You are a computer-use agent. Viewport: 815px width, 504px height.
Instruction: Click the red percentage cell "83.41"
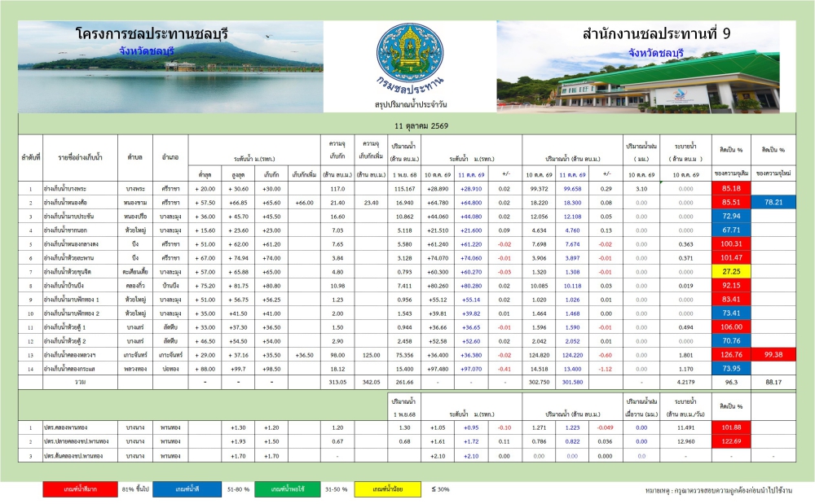pos(731,300)
